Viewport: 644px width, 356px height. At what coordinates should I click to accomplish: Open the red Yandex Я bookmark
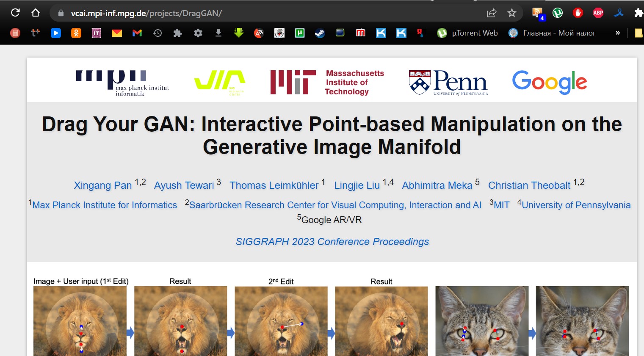coord(420,33)
